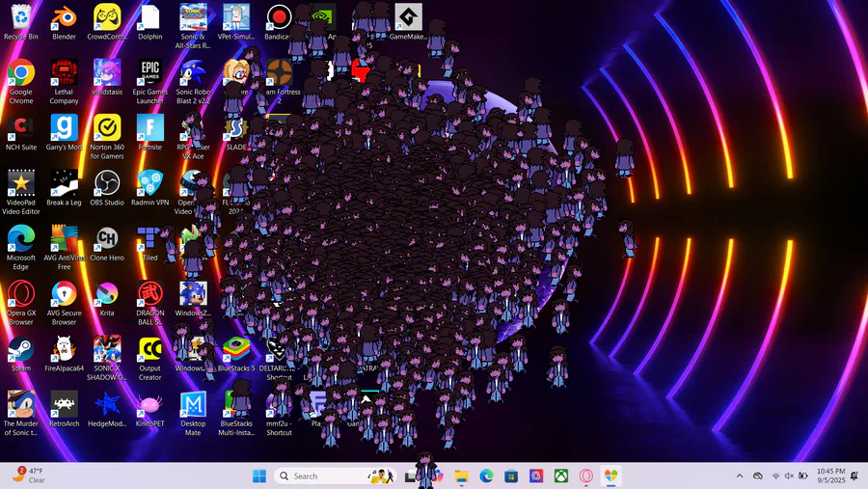Click the taskbar Search box
This screenshot has width=868, height=489.
click(336, 475)
